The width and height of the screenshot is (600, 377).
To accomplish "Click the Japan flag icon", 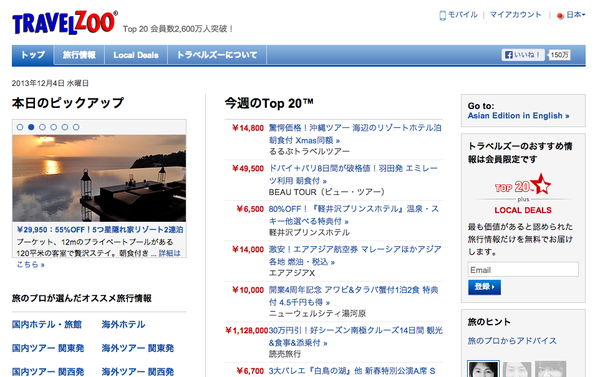I will tap(560, 16).
